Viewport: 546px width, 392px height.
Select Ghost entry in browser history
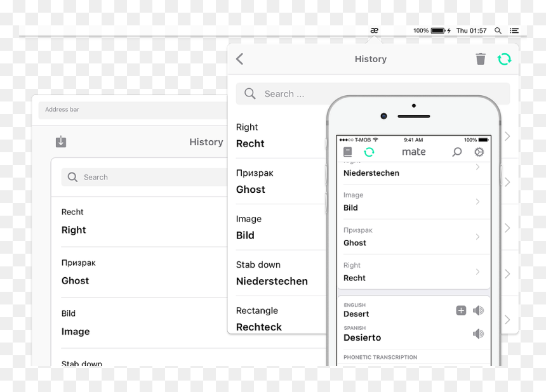pyautogui.click(x=75, y=281)
